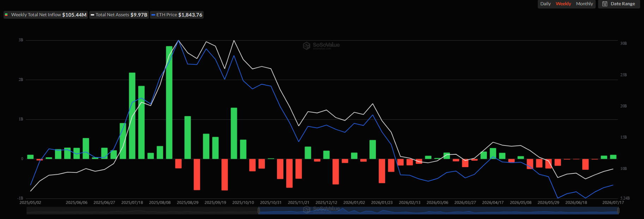644x219 pixels.
Task: Toggle Weekly Total Net Inflow series
Action: coord(46,15)
